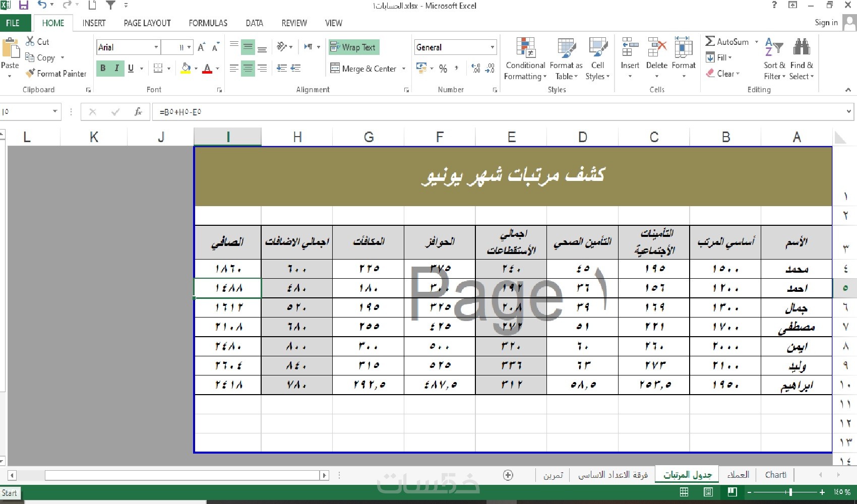857x504 pixels.
Task: Click the Insert Function fx icon
Action: pos(138,112)
